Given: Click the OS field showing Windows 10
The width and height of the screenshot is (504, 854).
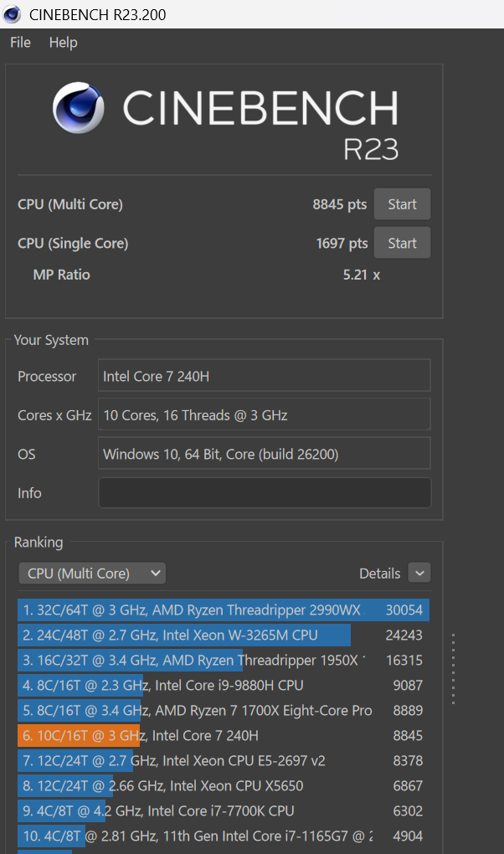Looking at the screenshot, I should [264, 453].
